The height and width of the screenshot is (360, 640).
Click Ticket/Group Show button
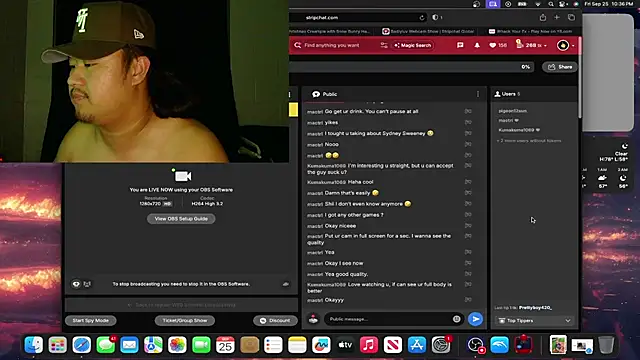pyautogui.click(x=185, y=320)
